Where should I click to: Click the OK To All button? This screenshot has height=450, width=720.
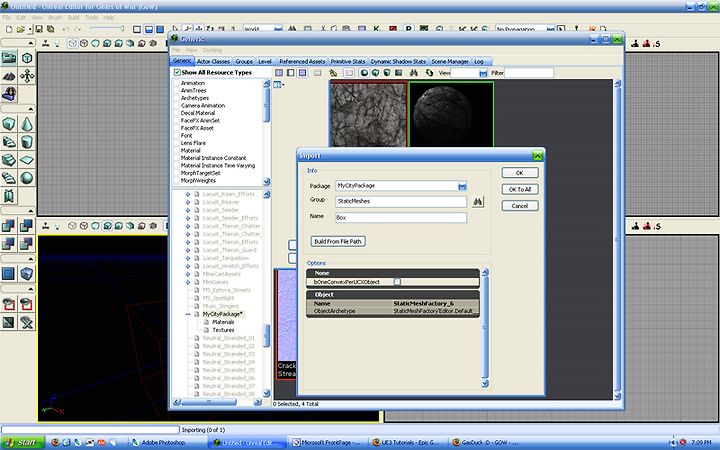pyautogui.click(x=520, y=190)
